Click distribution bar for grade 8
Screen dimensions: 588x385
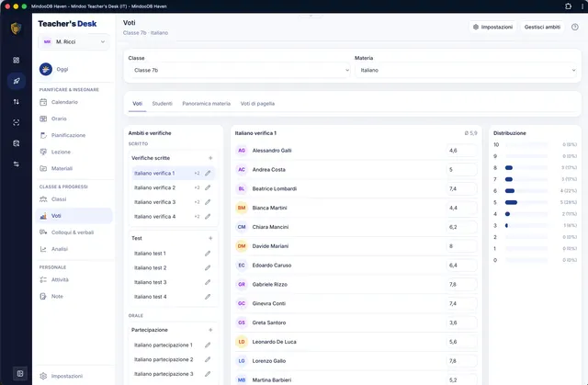(x=526, y=167)
